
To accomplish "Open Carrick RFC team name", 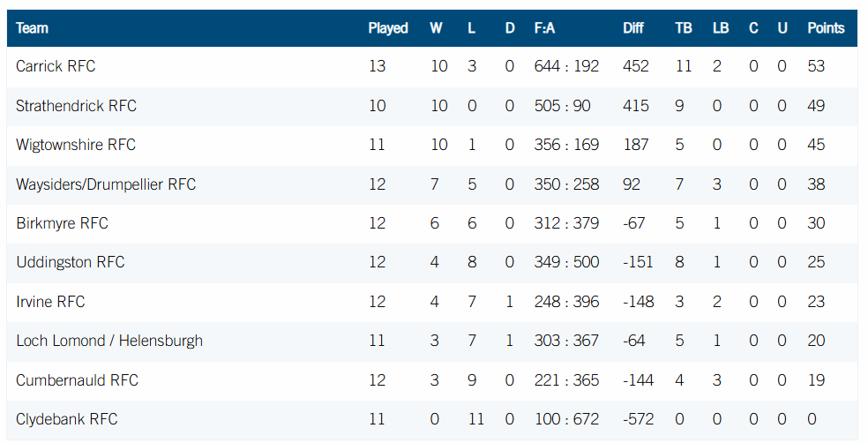I will click(x=56, y=66).
